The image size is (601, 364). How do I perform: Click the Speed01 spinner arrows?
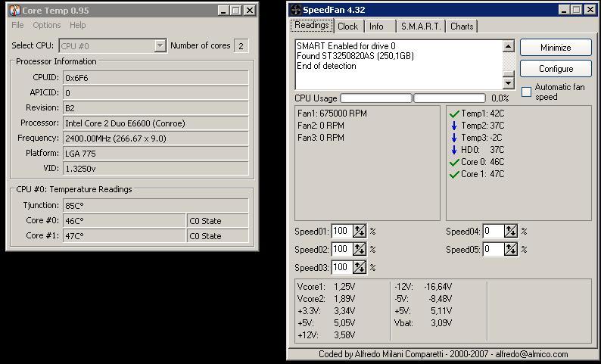click(x=360, y=231)
